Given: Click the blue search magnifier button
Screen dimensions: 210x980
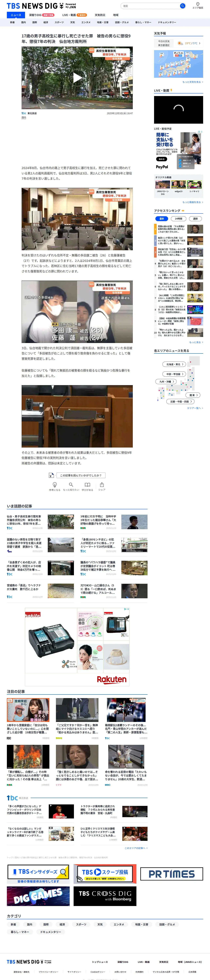Looking at the screenshot, I should 183,6.
